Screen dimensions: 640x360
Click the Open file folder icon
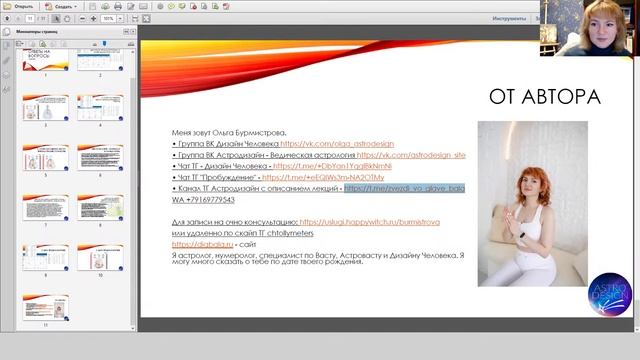(7, 6)
